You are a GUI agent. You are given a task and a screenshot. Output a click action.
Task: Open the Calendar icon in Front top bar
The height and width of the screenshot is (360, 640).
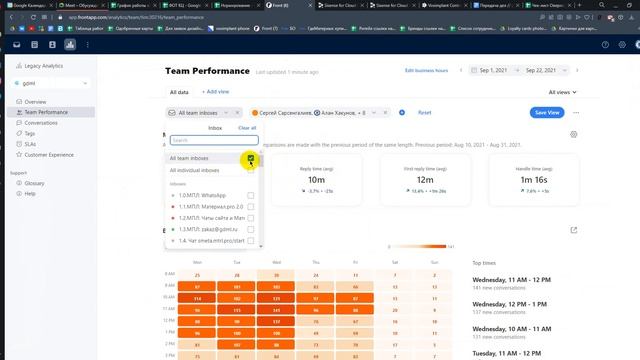[35, 45]
